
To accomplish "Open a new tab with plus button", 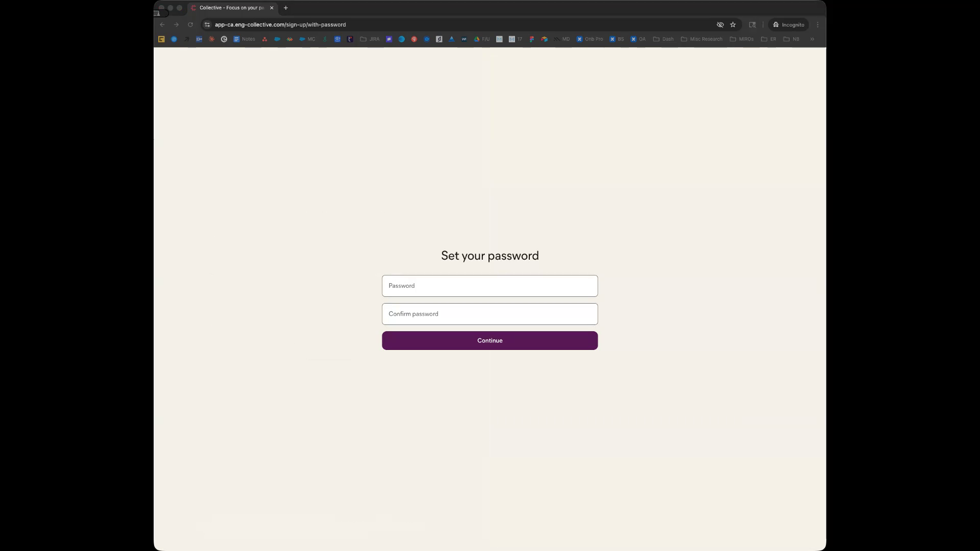I will (286, 8).
